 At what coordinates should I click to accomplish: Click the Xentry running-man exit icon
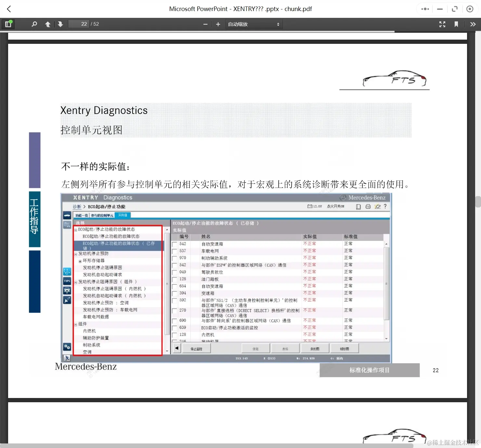tap(67, 358)
